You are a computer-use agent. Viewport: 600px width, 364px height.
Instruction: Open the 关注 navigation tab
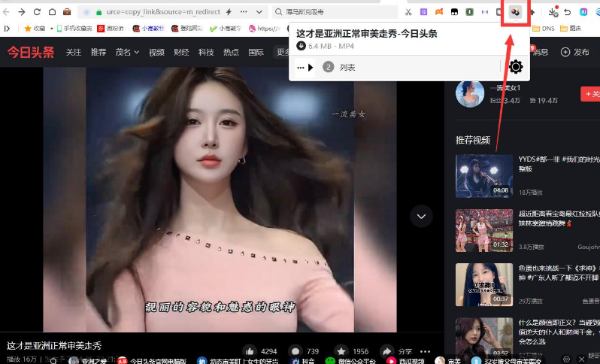pyautogui.click(x=74, y=52)
